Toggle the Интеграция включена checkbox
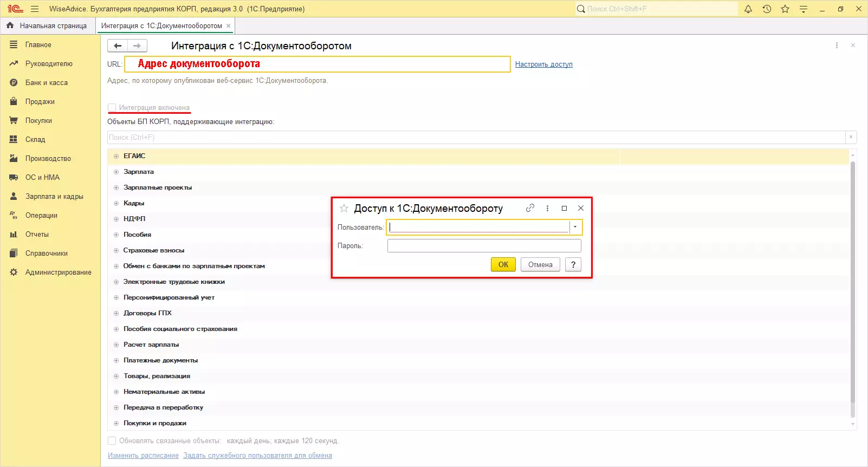This screenshot has height=467, width=868. click(112, 107)
